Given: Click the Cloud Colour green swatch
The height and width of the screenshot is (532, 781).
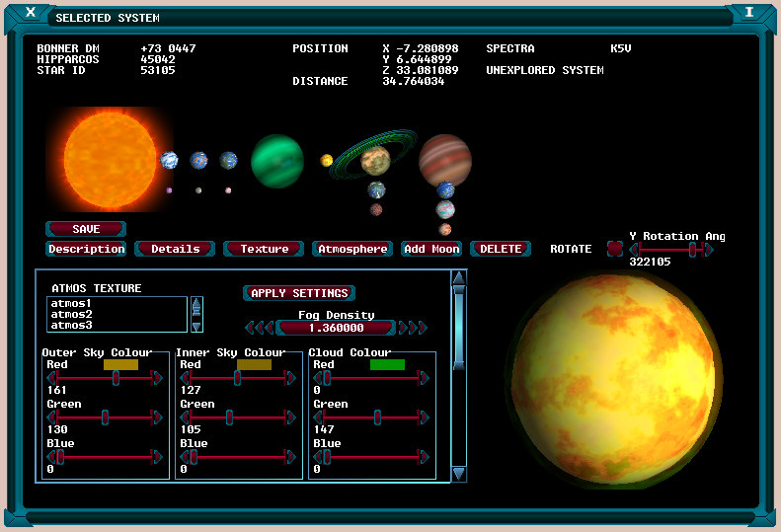Looking at the screenshot, I should 387,364.
